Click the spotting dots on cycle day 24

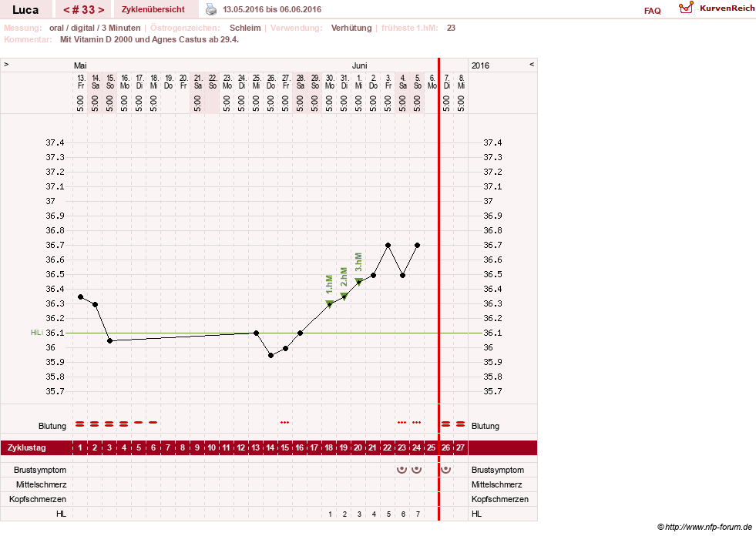click(417, 422)
